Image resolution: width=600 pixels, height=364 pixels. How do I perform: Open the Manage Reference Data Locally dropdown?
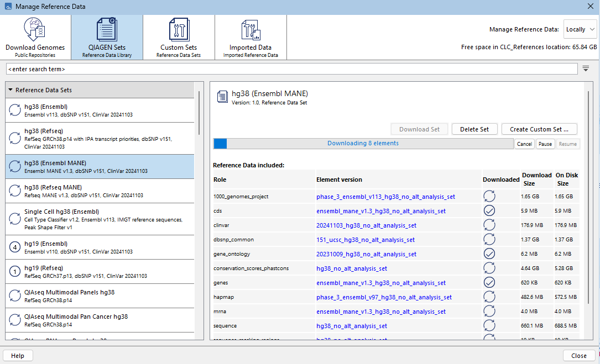click(580, 29)
